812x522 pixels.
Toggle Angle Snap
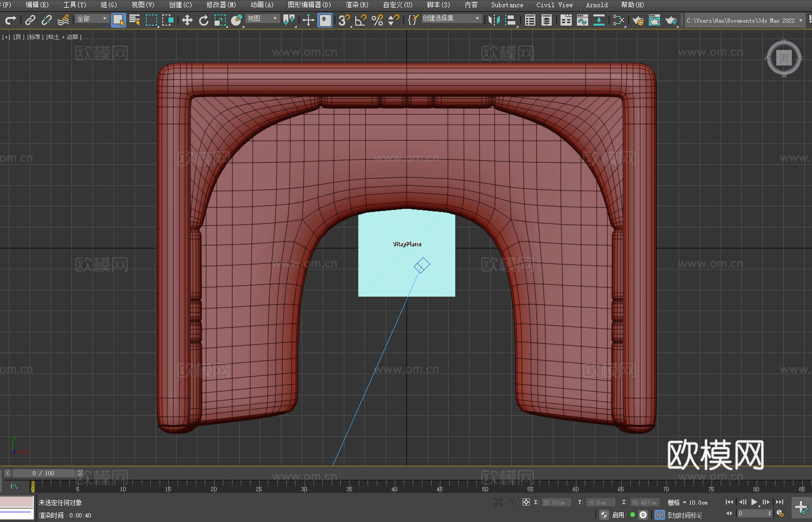(361, 20)
